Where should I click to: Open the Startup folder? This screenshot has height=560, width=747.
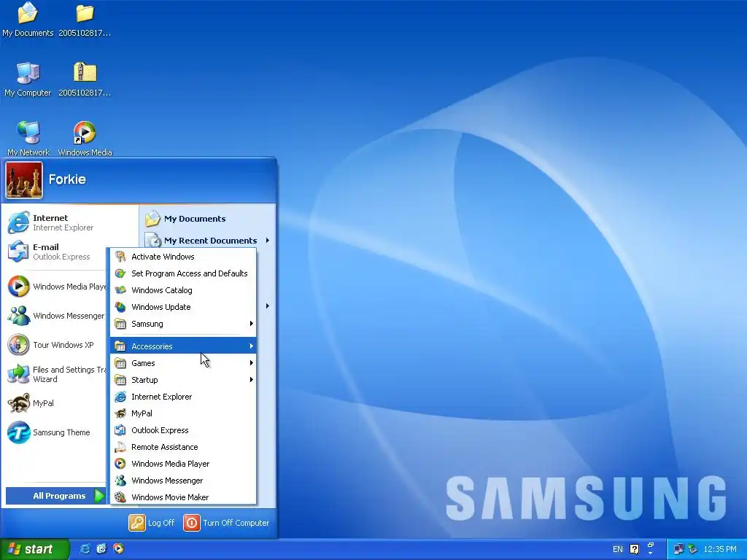(x=183, y=379)
